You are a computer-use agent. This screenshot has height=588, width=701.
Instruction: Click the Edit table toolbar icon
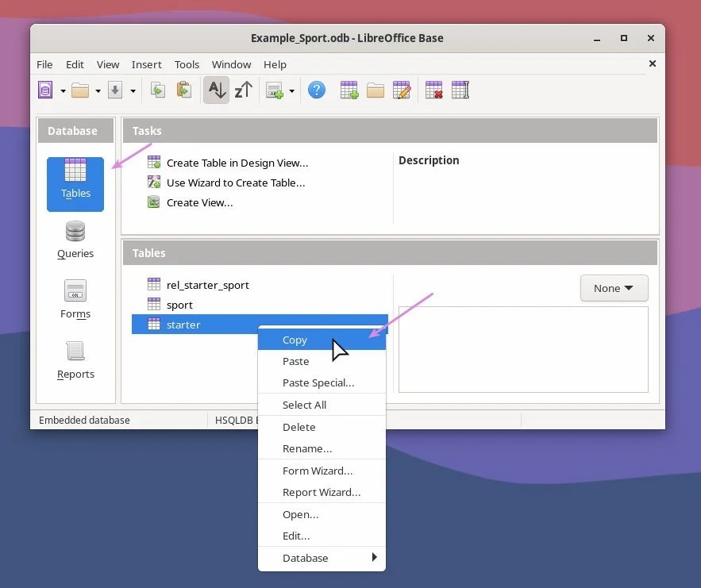[402, 90]
